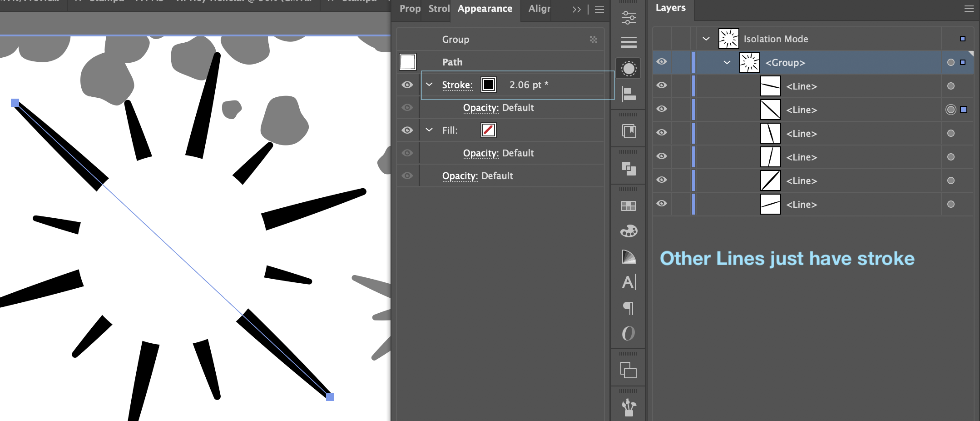Hide the Stroke attribute in Appearance panel
This screenshot has width=980, height=421.
(x=407, y=85)
